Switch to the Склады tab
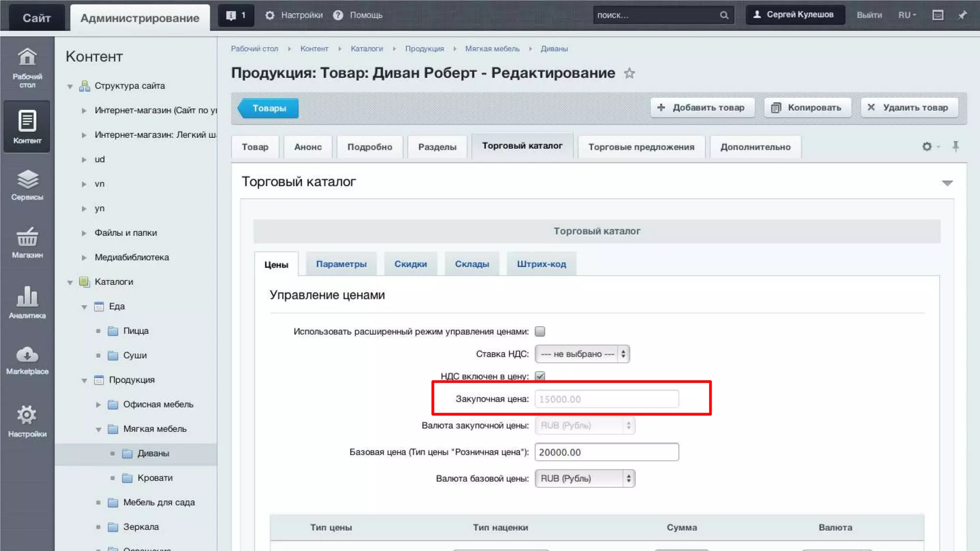980x551 pixels. [x=471, y=264]
